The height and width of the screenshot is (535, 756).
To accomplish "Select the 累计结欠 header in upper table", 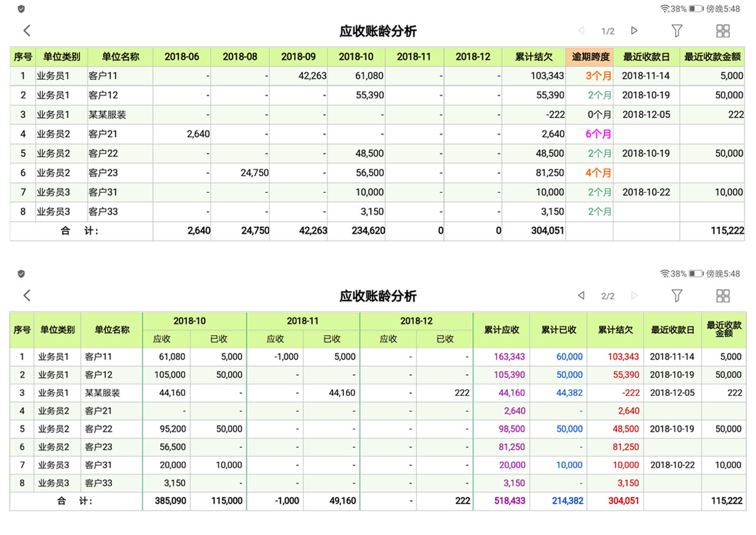I will 533,57.
